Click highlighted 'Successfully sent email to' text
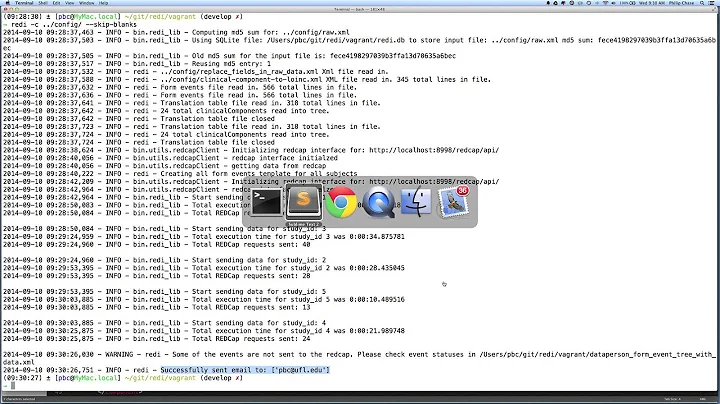Screen dimensions: 720x404 pos(245,370)
